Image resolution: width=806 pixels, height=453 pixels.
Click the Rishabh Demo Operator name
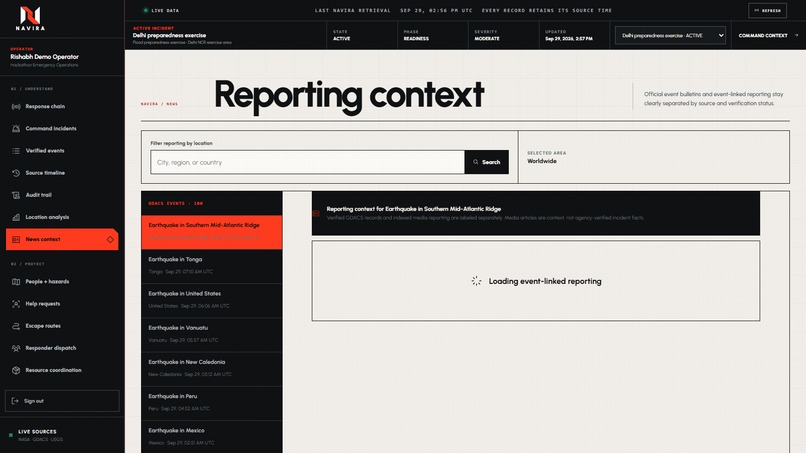pyautogui.click(x=44, y=57)
